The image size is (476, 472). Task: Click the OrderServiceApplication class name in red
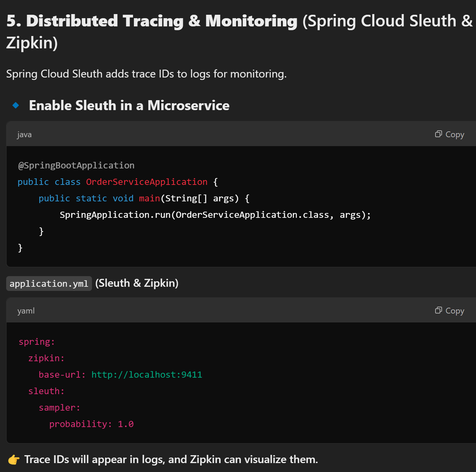coord(147,182)
